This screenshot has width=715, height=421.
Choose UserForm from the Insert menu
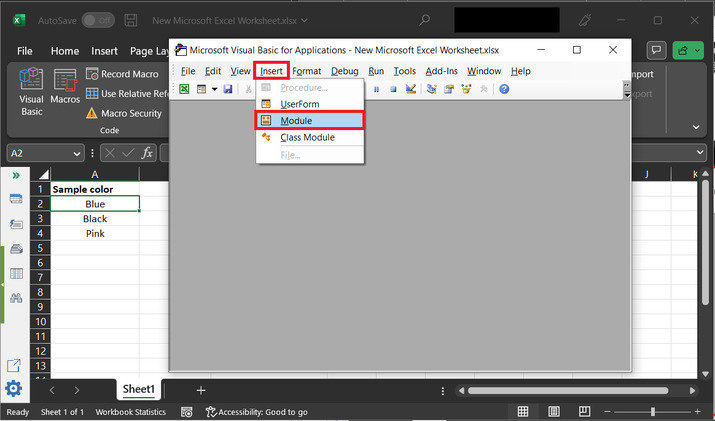tap(310, 104)
